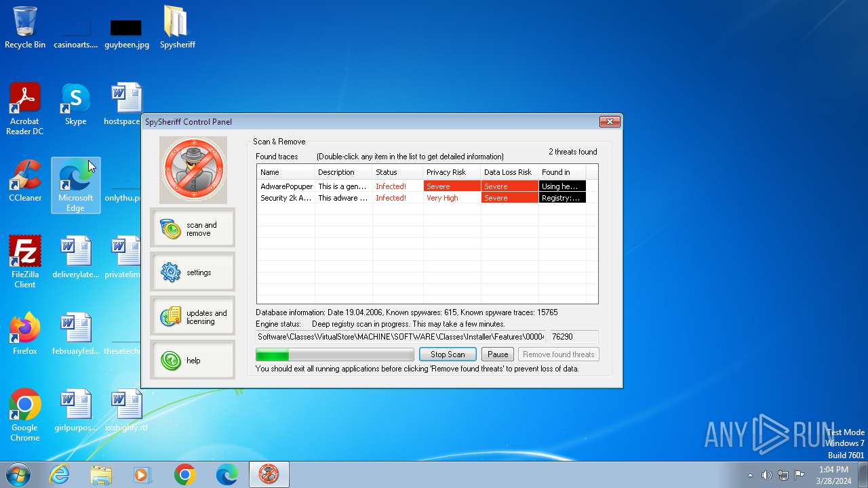Image resolution: width=868 pixels, height=488 pixels.
Task: Click Severe privacy risk cell of AdwarePopuper
Action: tap(452, 186)
